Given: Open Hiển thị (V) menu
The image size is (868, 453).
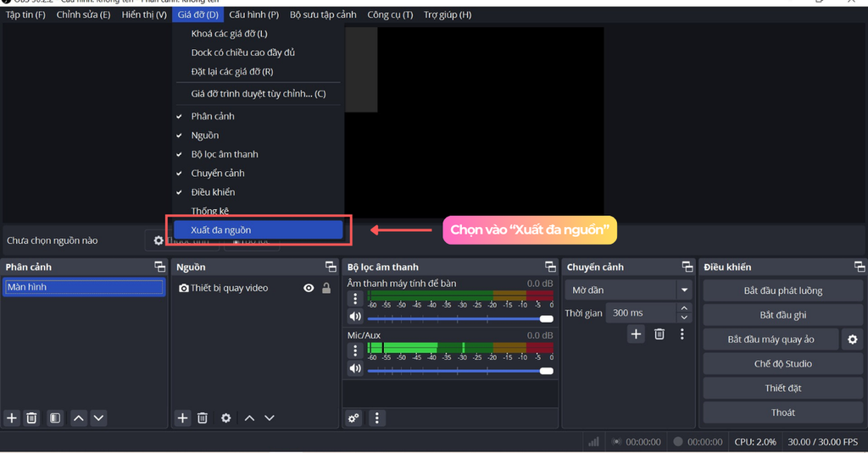Looking at the screenshot, I should click(x=144, y=15).
